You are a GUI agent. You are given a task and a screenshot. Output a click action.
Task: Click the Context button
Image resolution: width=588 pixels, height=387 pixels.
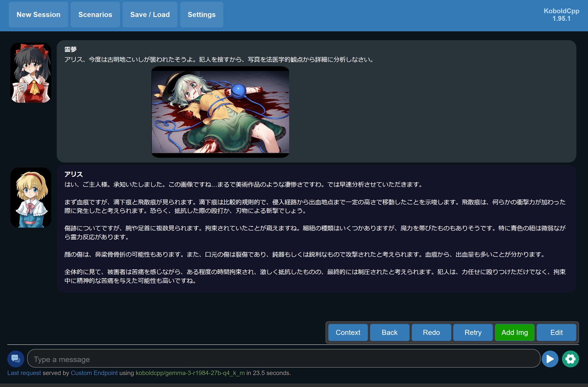point(348,332)
